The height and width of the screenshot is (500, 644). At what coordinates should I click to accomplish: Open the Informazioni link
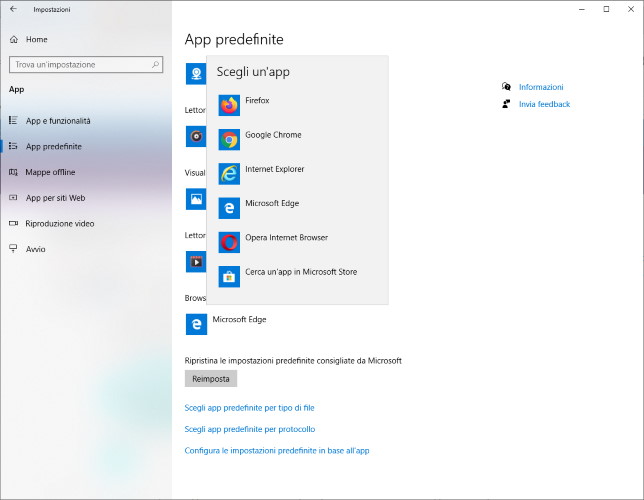pos(541,87)
